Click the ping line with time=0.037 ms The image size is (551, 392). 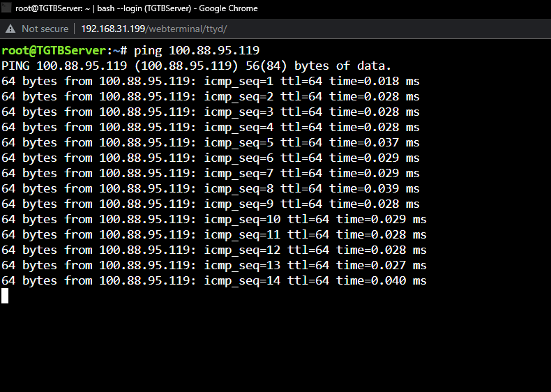[x=211, y=142]
